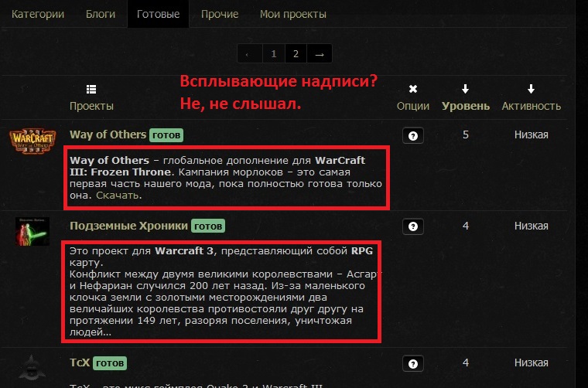Click the Way of Others WarCraft logo
This screenshot has height=388, width=588.
pyautogui.click(x=33, y=141)
